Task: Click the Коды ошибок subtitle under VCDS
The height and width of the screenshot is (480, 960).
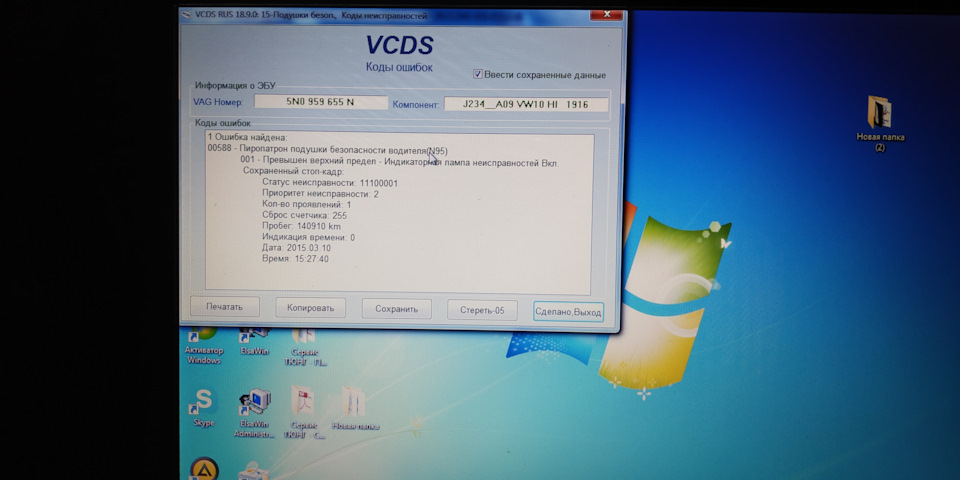Action: 399,67
